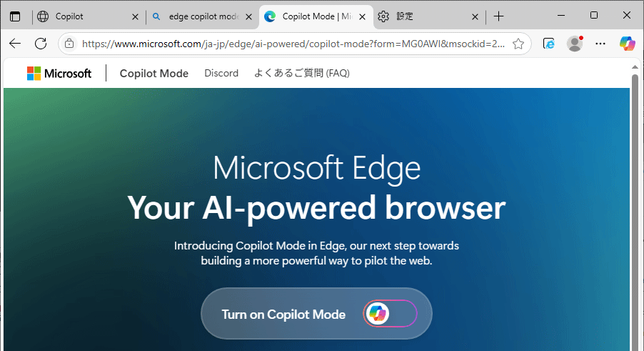Click the scrollbar up arrow
644x351 pixels.
[x=635, y=67]
